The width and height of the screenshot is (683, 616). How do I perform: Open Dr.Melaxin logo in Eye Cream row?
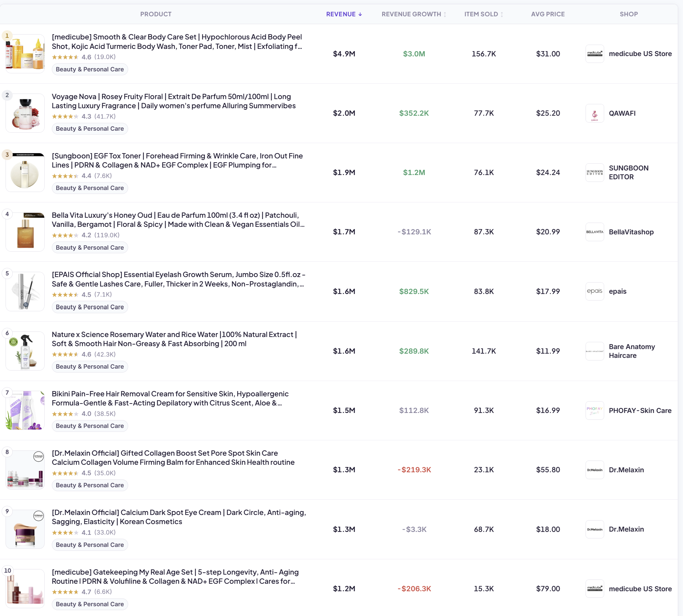595,529
